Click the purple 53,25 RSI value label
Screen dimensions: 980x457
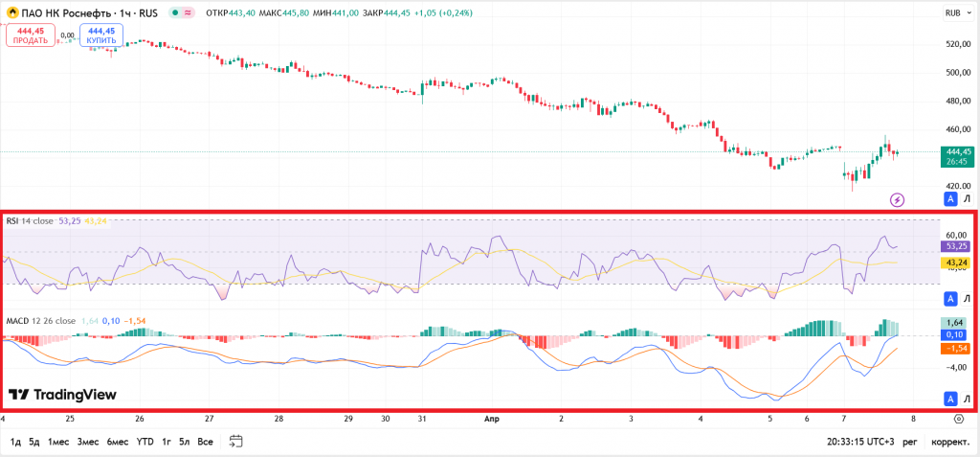(x=957, y=246)
